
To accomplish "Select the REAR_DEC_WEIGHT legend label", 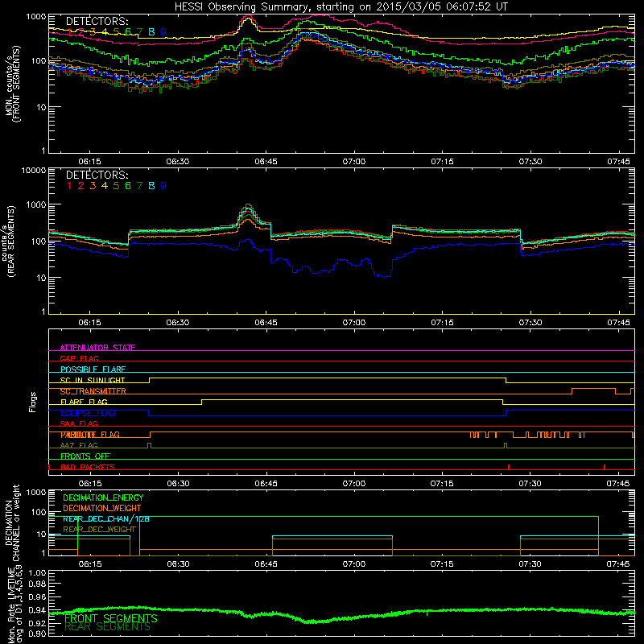I will pyautogui.click(x=99, y=530).
